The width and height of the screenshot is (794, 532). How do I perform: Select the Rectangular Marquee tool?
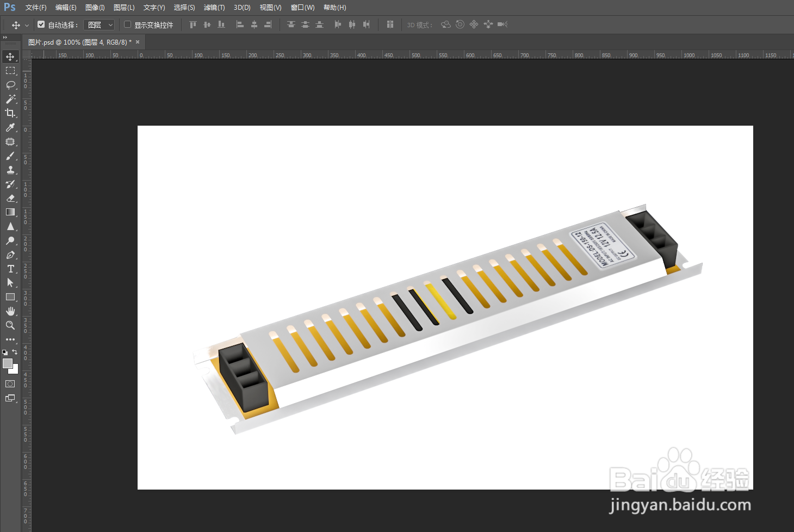(x=10, y=71)
